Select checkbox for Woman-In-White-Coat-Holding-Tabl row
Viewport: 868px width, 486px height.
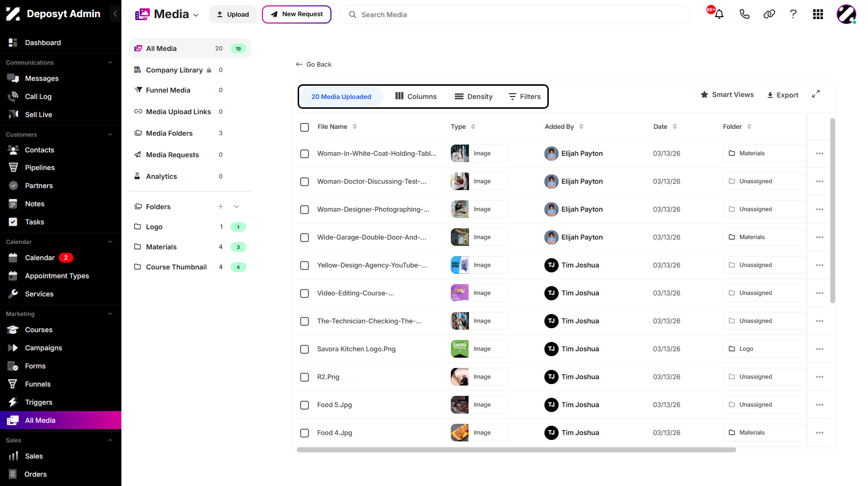(305, 154)
